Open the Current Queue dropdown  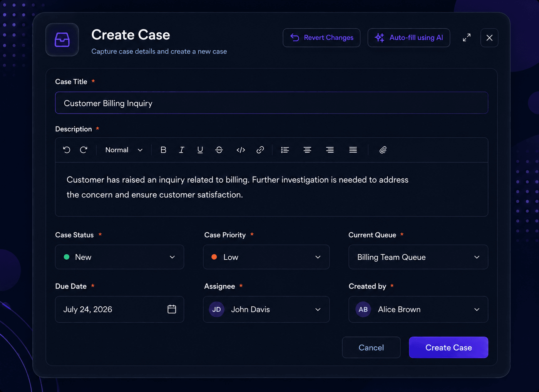[x=418, y=257]
